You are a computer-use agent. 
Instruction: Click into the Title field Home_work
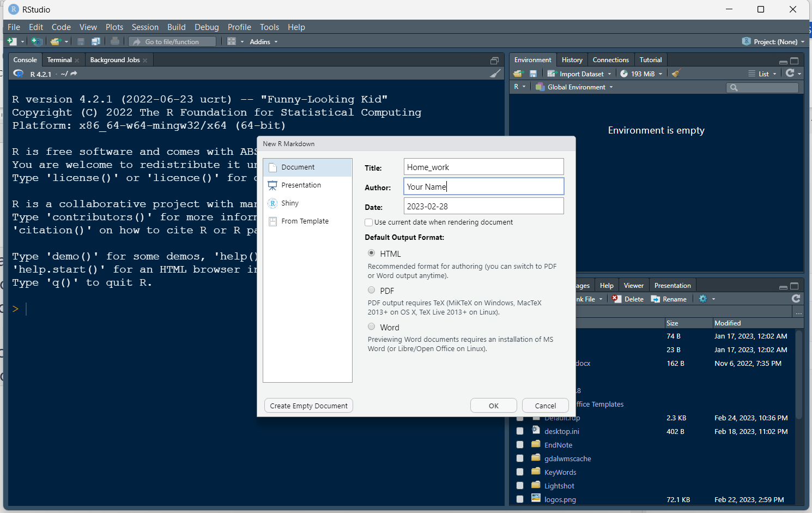(x=484, y=167)
